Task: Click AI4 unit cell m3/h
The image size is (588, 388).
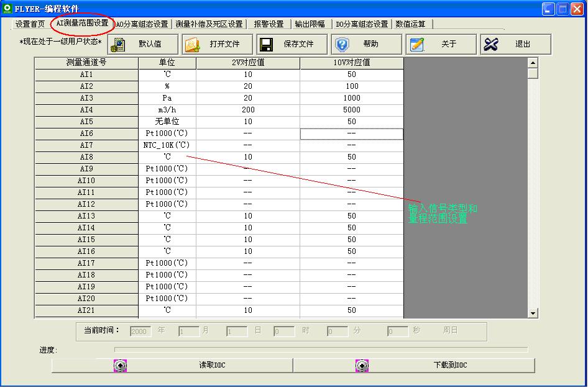Action: [x=167, y=110]
